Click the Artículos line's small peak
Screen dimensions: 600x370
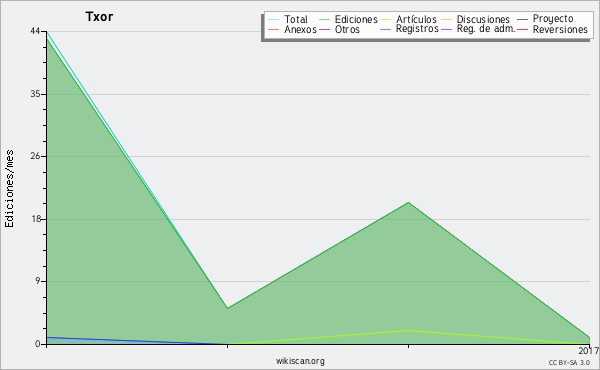point(409,330)
